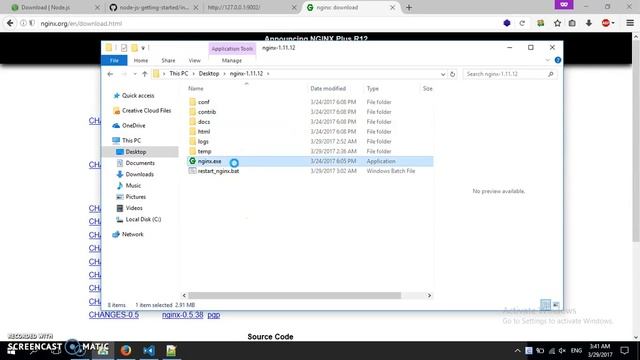640x360 pixels.
Task: Open File Explorer help icon
Action: [558, 60]
